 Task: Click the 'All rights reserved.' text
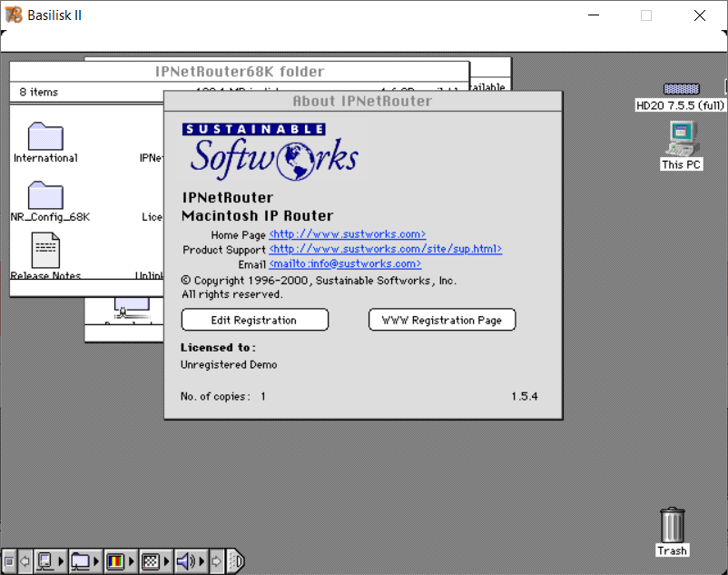tap(232, 294)
